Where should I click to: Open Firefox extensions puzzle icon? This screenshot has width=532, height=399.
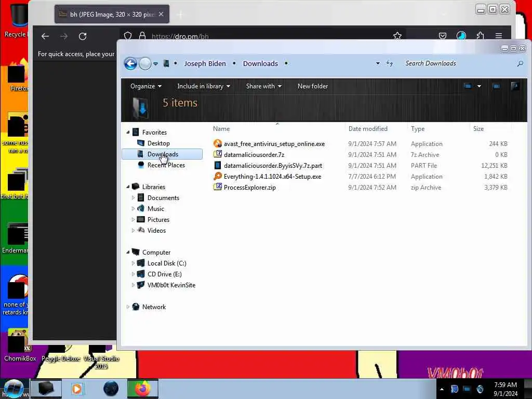480,36
